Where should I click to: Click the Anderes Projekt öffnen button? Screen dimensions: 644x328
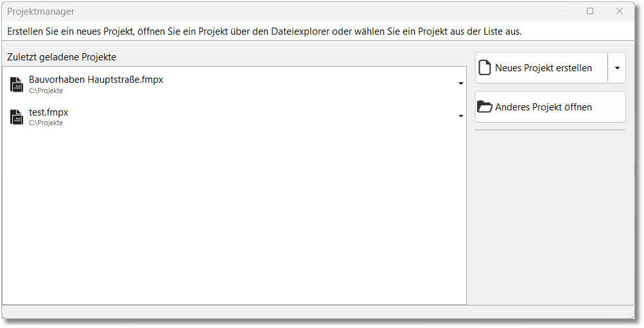tap(550, 107)
